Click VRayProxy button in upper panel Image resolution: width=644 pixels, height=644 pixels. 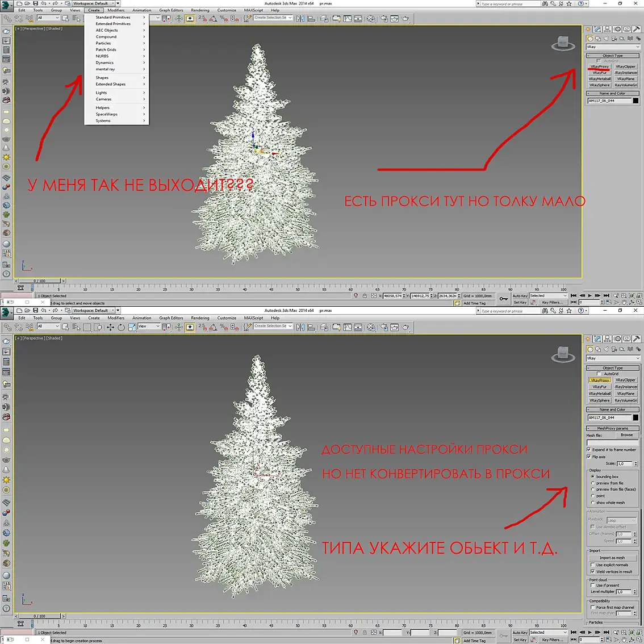coord(600,66)
